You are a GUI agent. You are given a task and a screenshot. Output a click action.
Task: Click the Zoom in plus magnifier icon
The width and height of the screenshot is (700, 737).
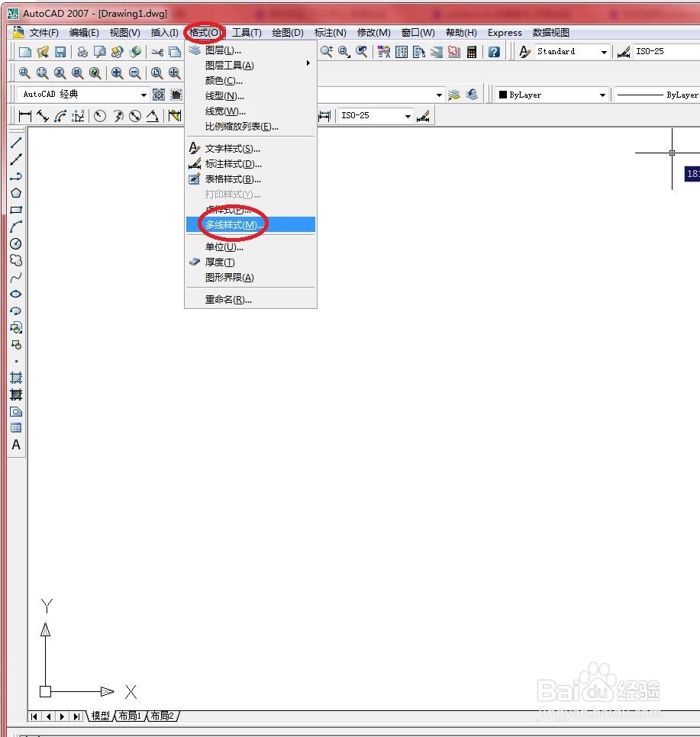tap(117, 72)
